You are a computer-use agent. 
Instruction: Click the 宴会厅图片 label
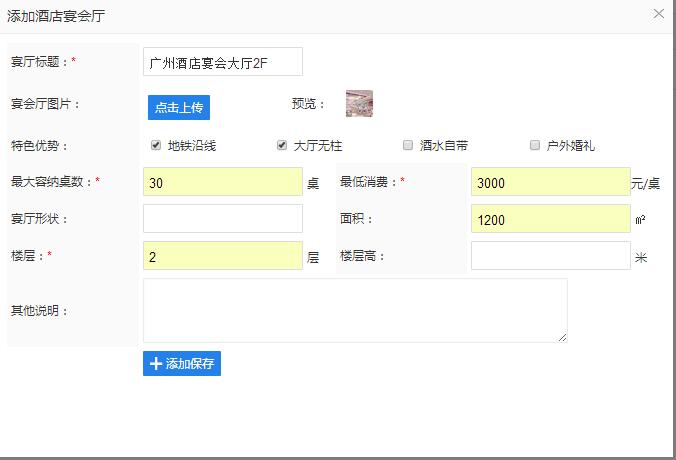[46, 104]
